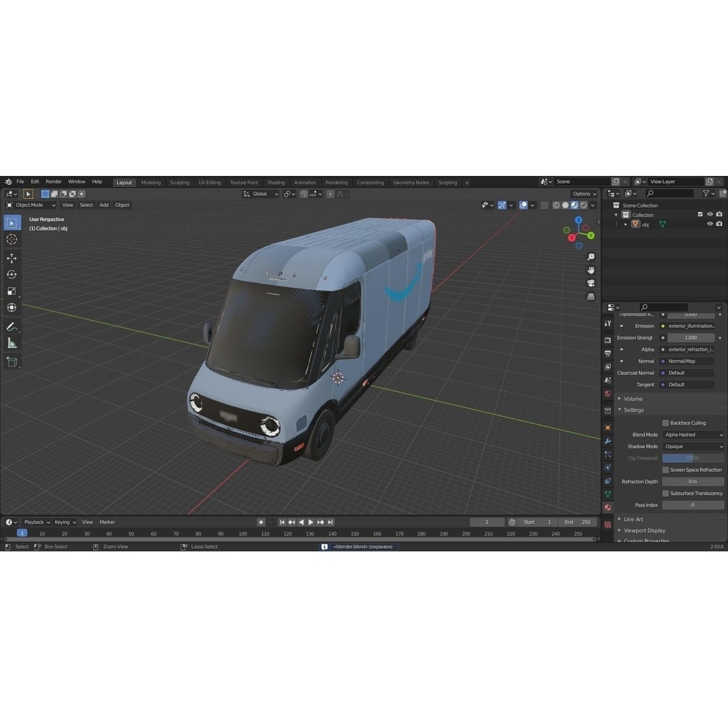This screenshot has height=728, width=728.
Task: Open the Texture properties checker tab
Action: [608, 524]
